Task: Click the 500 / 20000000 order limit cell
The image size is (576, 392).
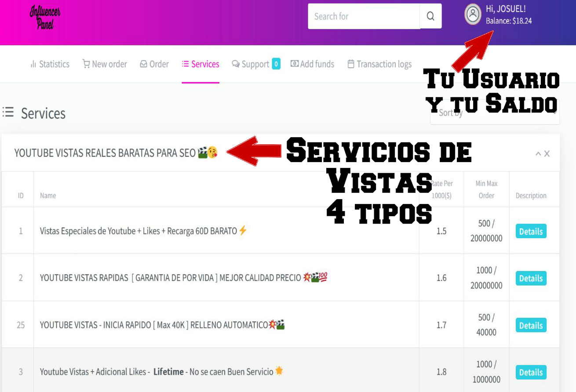Action: tap(486, 231)
